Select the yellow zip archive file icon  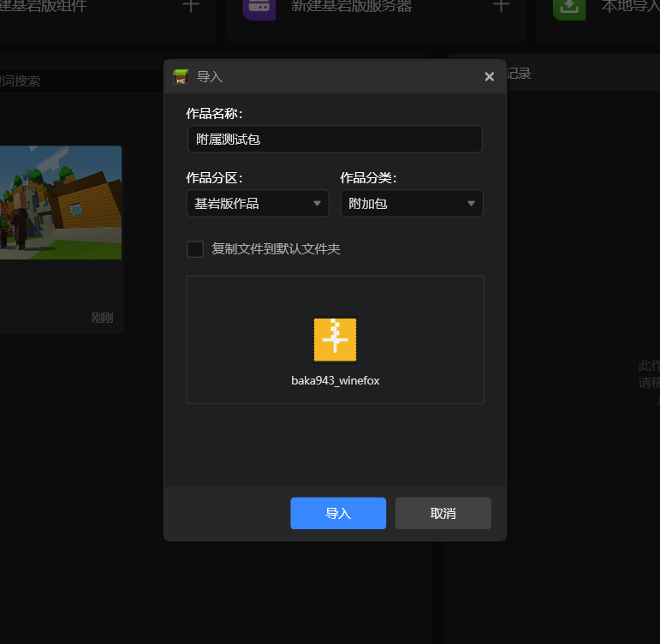(335, 339)
